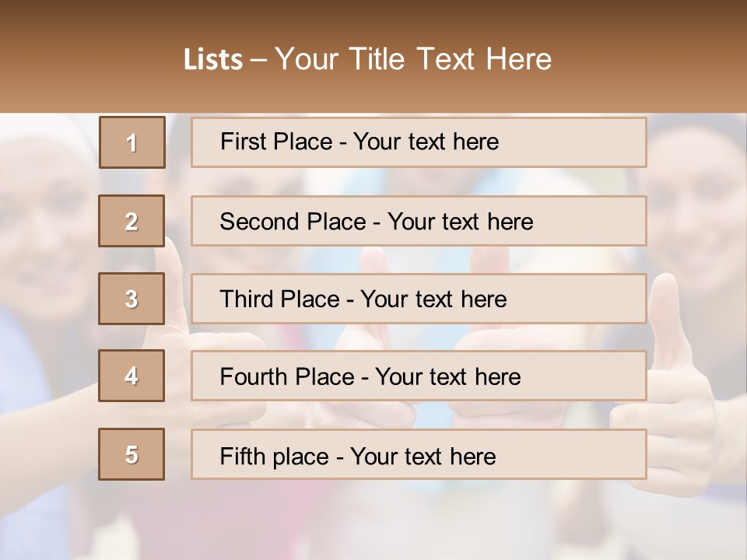Viewport: 747px width, 560px height.
Task: Click the First Place text box
Action: pyautogui.click(x=419, y=142)
